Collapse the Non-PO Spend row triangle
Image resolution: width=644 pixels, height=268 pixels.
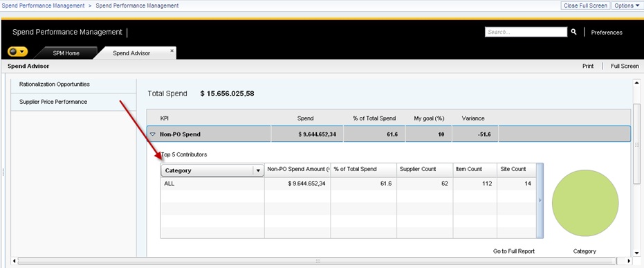tap(153, 134)
